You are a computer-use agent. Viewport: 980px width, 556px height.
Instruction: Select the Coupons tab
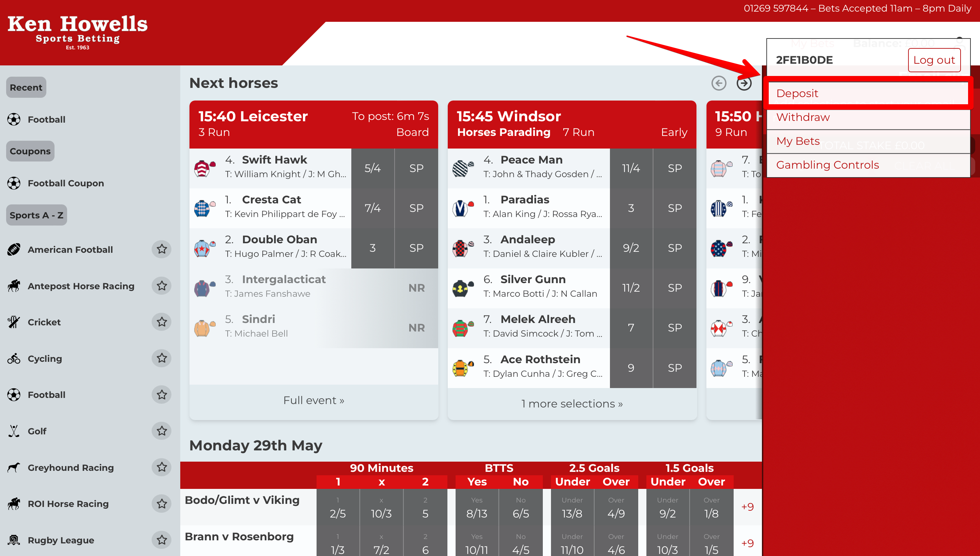tap(30, 150)
